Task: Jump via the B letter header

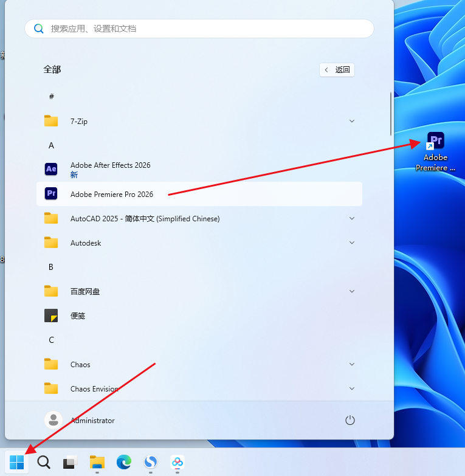Action: pos(51,267)
